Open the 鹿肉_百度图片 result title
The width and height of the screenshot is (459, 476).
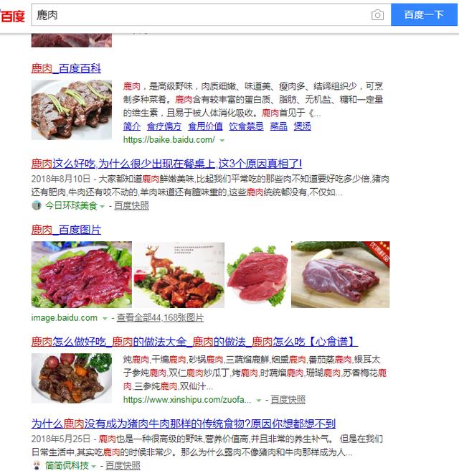point(66,230)
